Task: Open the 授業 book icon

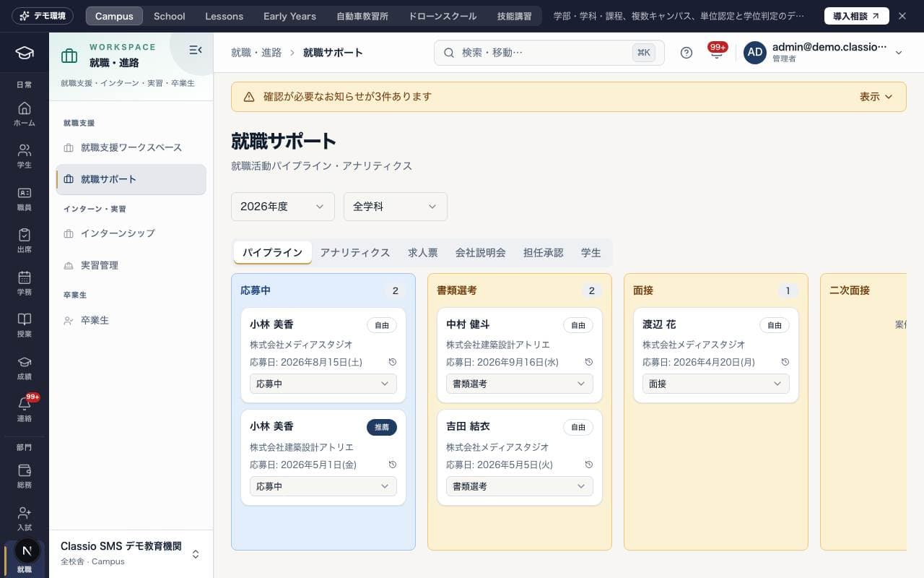Action: 24,325
